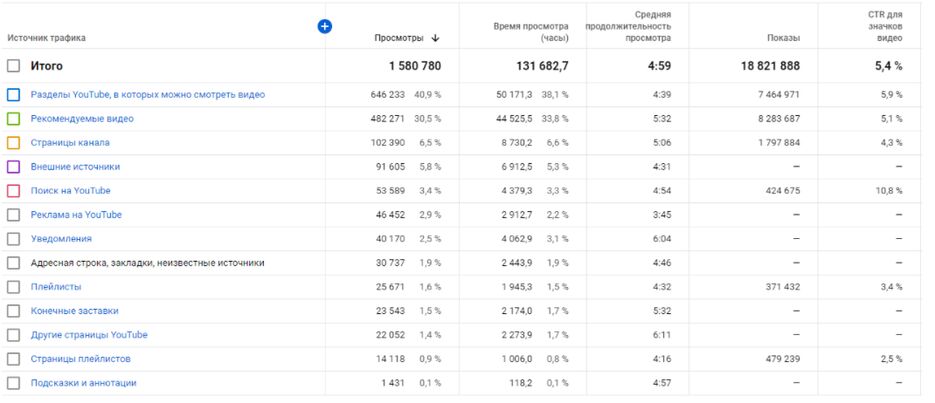Sort by Просмотры column header
Viewport: 935px width, 403px height.
399,38
